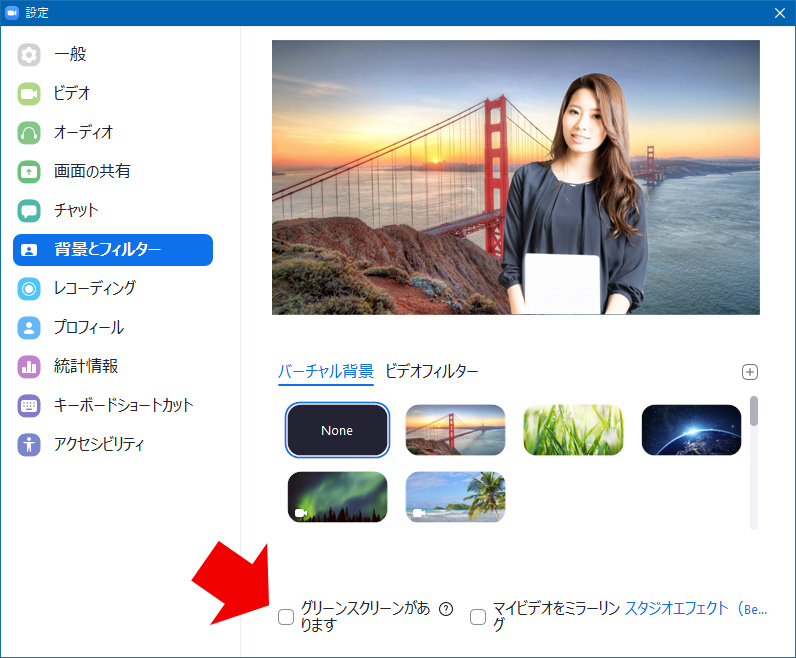The width and height of the screenshot is (796, 658).
Task: Click the 画面の共有 screen share icon
Action: click(29, 172)
